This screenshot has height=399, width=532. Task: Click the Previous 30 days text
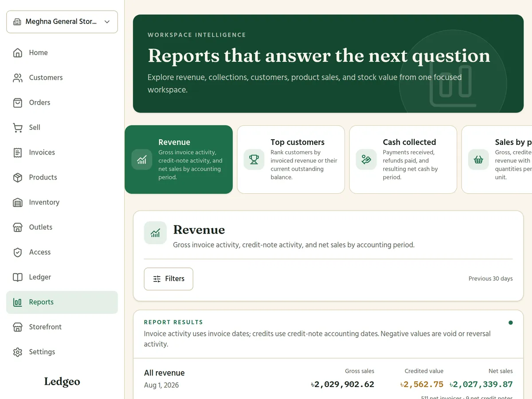pyautogui.click(x=491, y=279)
